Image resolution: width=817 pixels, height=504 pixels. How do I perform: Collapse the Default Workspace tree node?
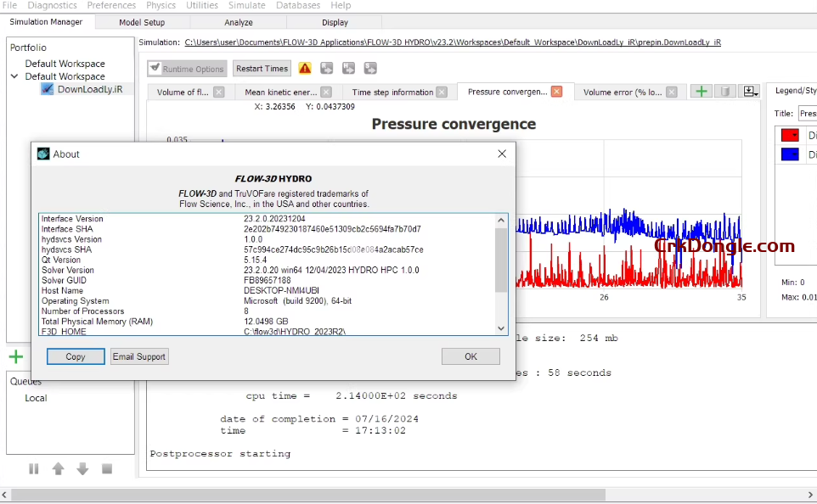click(x=14, y=76)
